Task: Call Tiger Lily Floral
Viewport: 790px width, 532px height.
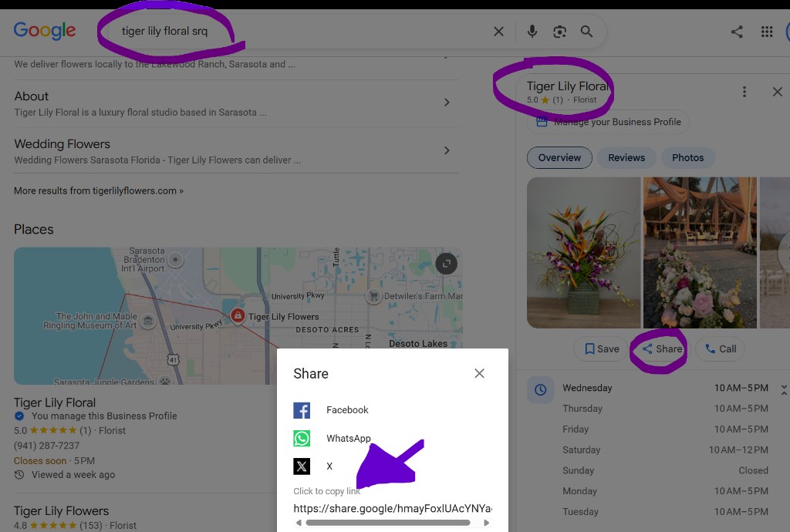Action: [x=720, y=348]
